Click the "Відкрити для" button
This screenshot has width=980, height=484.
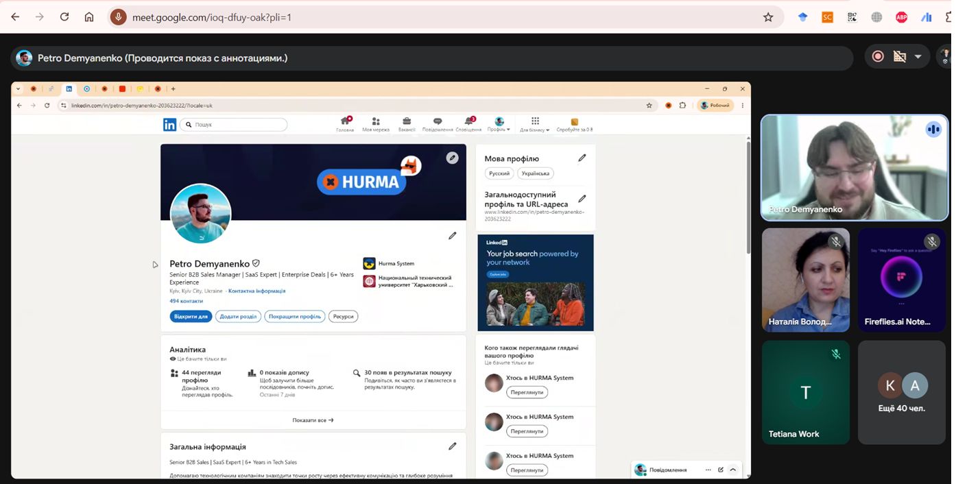coord(191,316)
